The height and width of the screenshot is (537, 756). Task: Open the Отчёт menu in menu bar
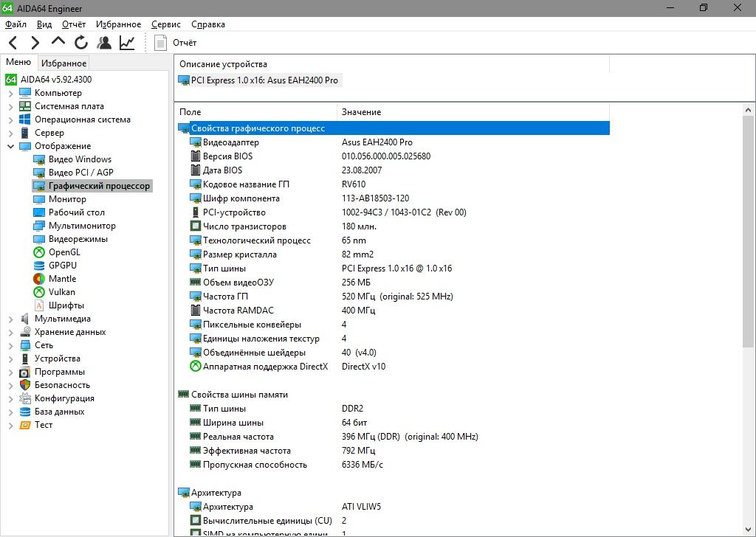[74, 24]
